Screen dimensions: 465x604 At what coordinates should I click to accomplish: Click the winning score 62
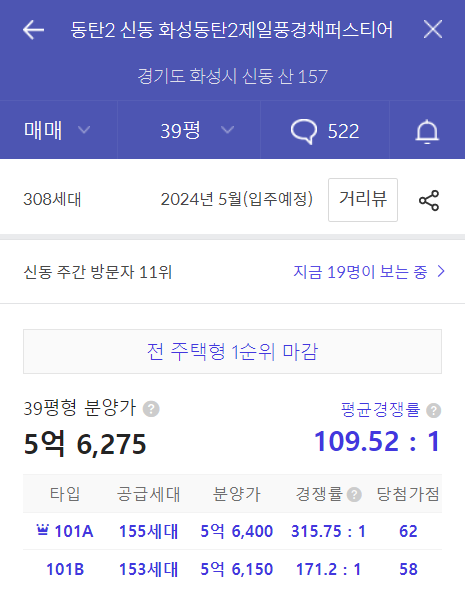[408, 532]
